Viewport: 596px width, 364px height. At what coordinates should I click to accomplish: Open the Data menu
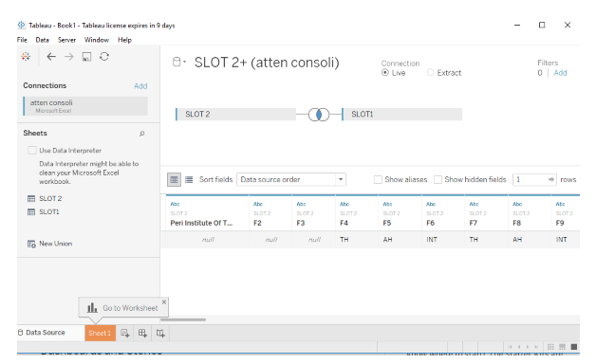coord(42,40)
